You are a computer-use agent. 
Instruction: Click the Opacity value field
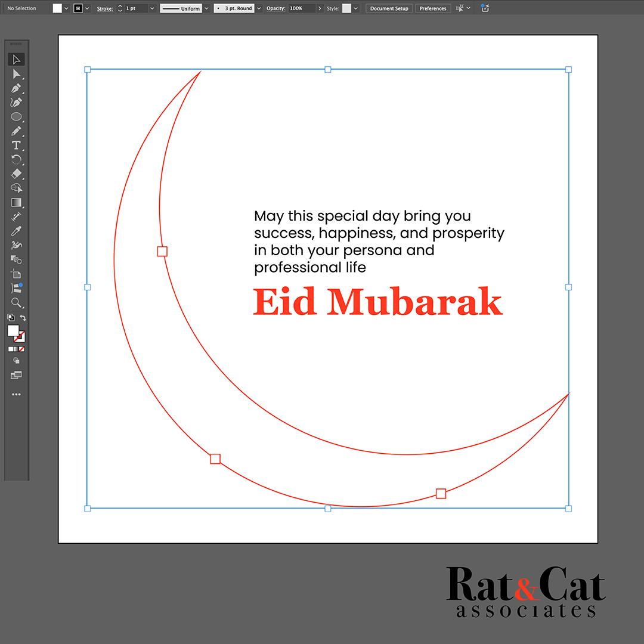[301, 8]
